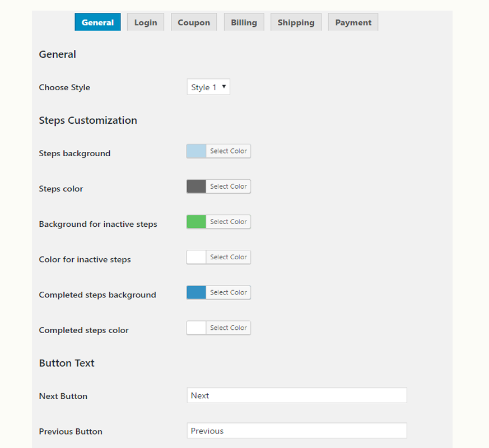
Task: Click Steps background color swatch
Action: pyautogui.click(x=196, y=151)
